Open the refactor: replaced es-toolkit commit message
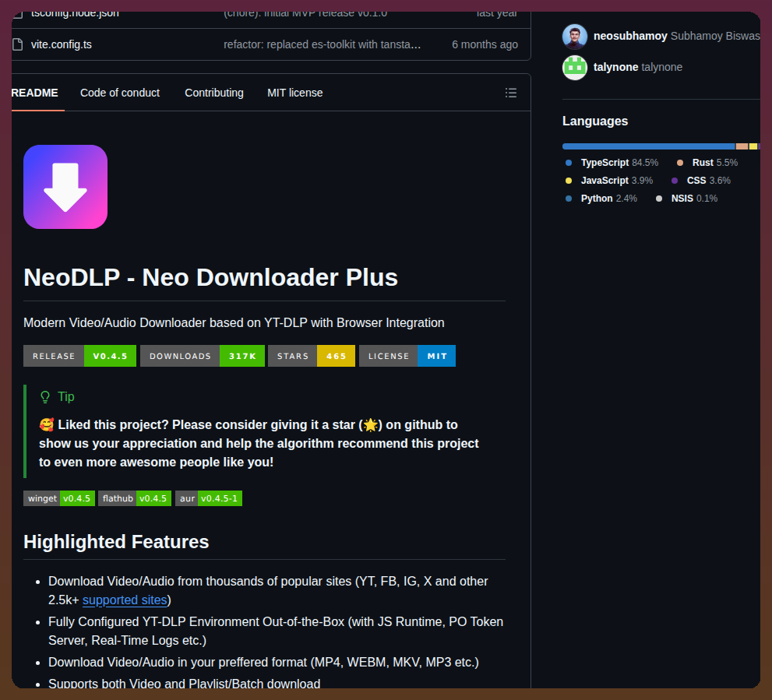 tap(322, 44)
